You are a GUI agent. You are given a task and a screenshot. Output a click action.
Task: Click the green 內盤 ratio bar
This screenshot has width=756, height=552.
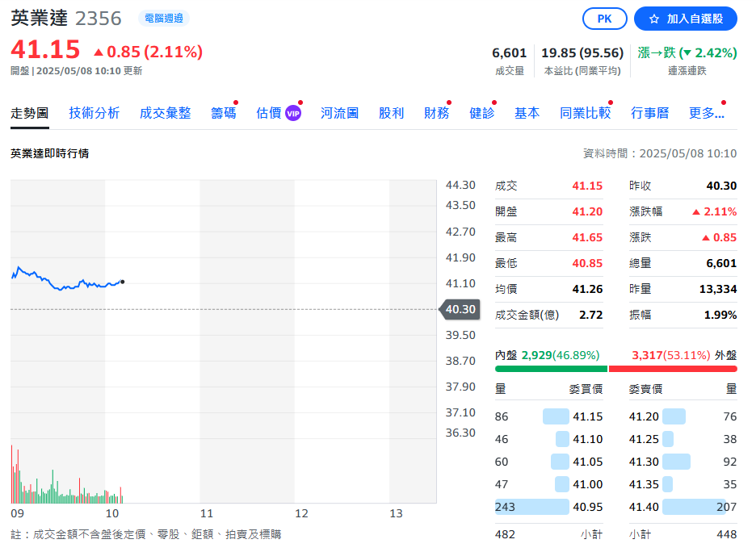551,369
